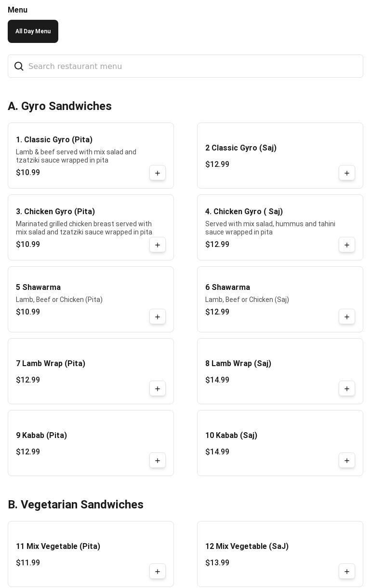Add Classic Gyro (Saj) with plus icon
371x588 pixels.
click(347, 173)
